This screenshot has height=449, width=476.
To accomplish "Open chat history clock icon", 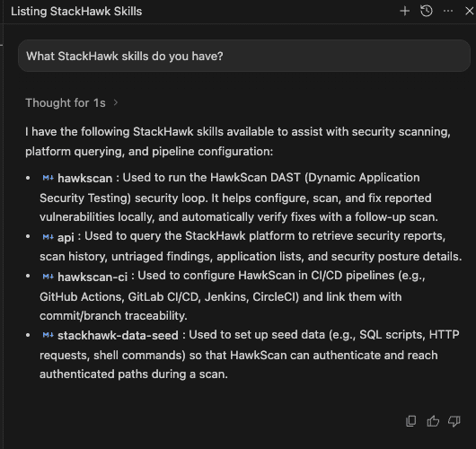I will pos(427,12).
